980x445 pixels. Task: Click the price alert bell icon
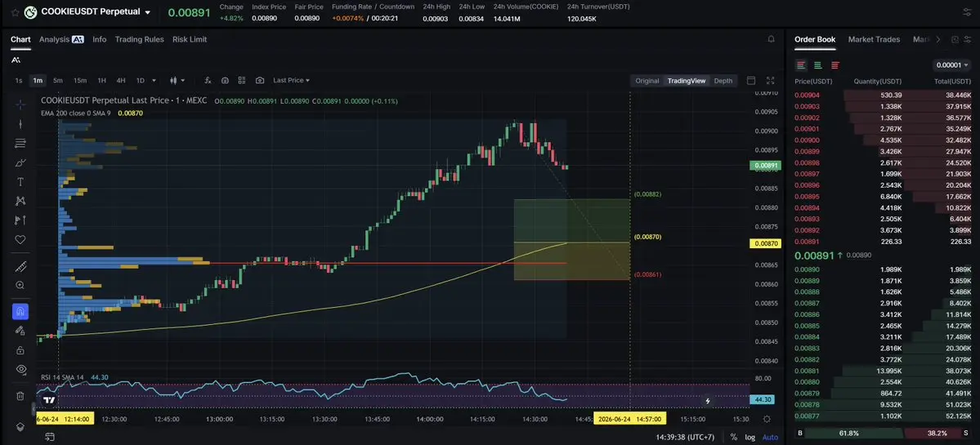pos(772,39)
